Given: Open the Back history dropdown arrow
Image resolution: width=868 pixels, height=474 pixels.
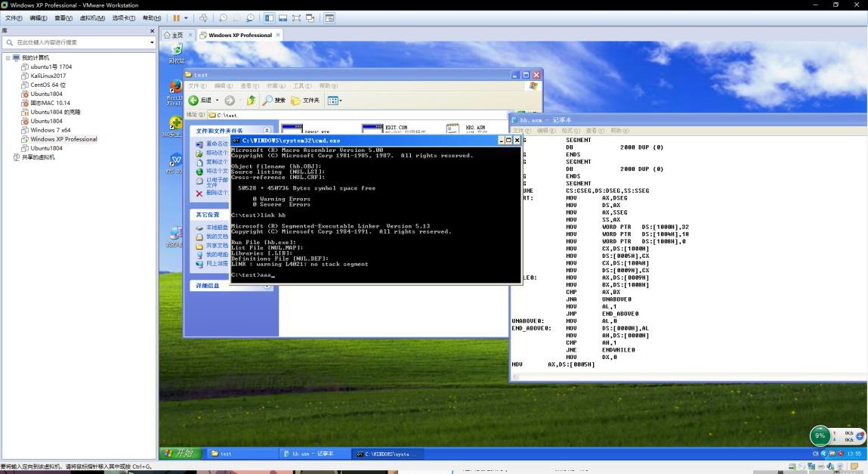Looking at the screenshot, I should click(217, 101).
